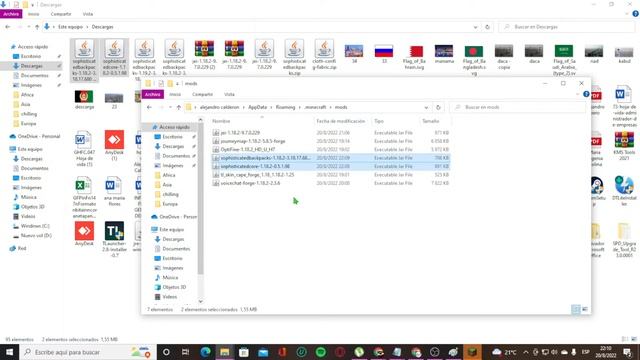The width and height of the screenshot is (640, 360).
Task: Open OneDrive - Personal in Descargas sidebar
Action: coord(38,136)
